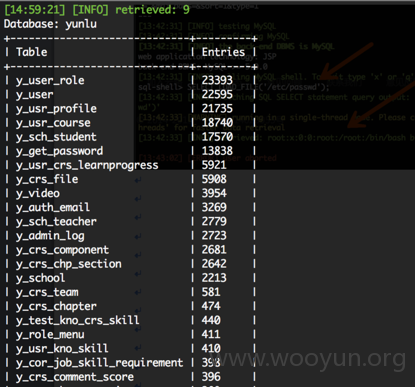Click entry count 2723

[x=214, y=236]
